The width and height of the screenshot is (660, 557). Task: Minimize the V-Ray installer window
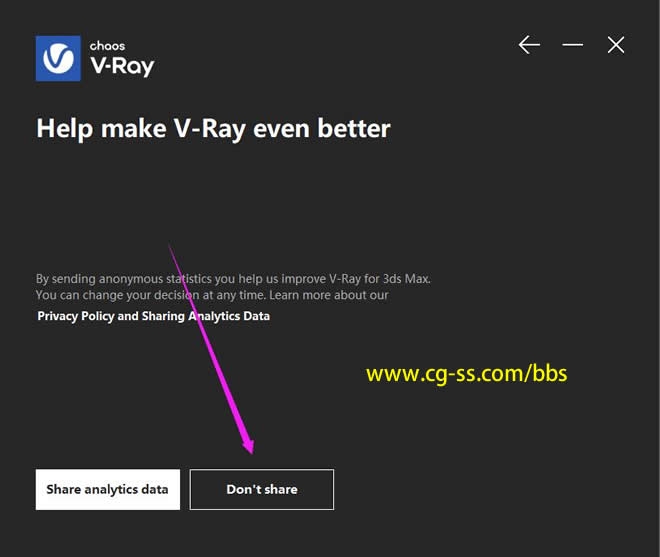572,45
